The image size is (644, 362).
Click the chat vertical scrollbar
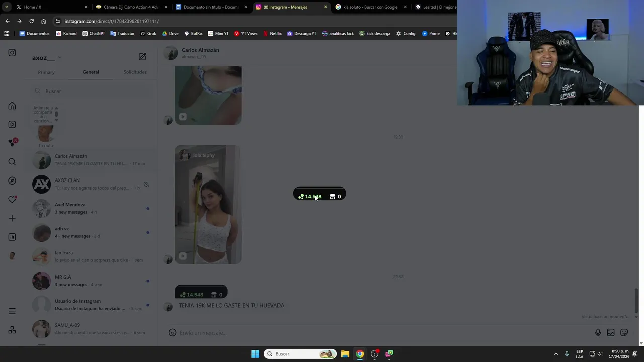(636, 300)
